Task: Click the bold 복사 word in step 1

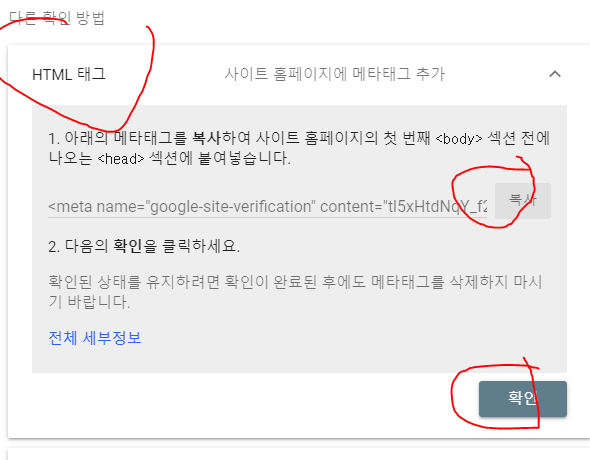Action: point(207,138)
